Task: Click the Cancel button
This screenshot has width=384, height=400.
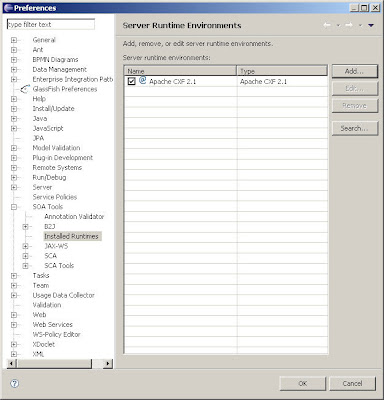Action: point(353,383)
